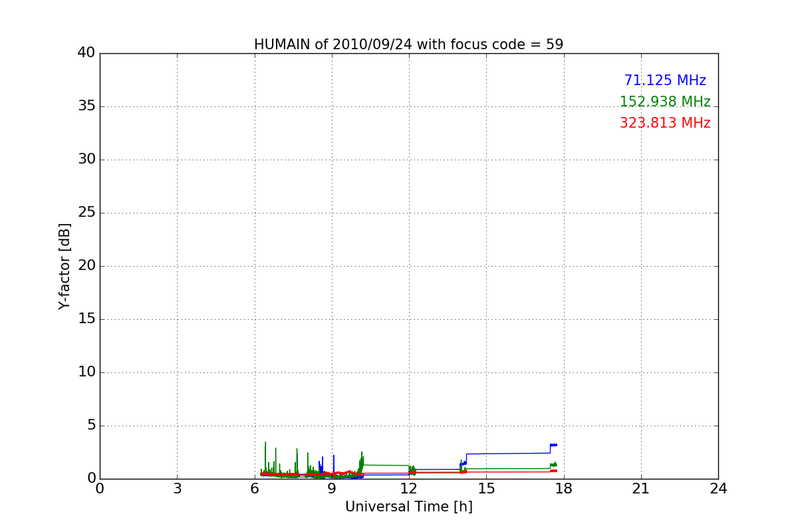
Task: Click y-axis tick label 30
Action: 86,160
